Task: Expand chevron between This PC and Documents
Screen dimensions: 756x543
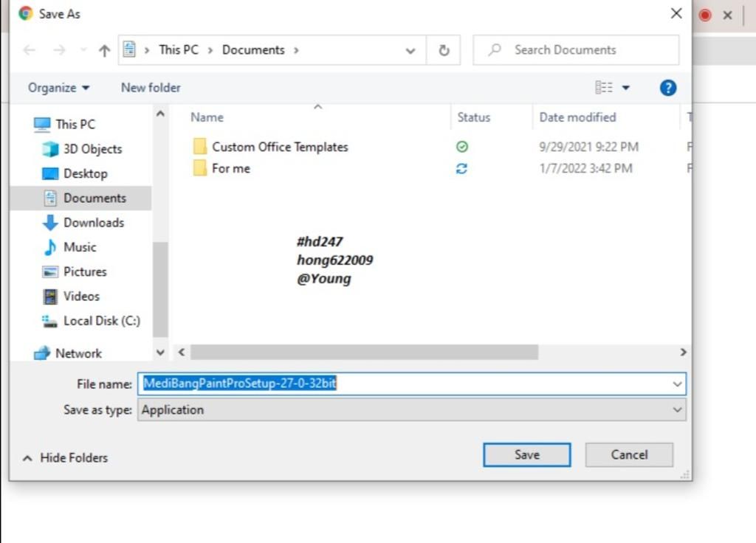Action: pos(210,50)
